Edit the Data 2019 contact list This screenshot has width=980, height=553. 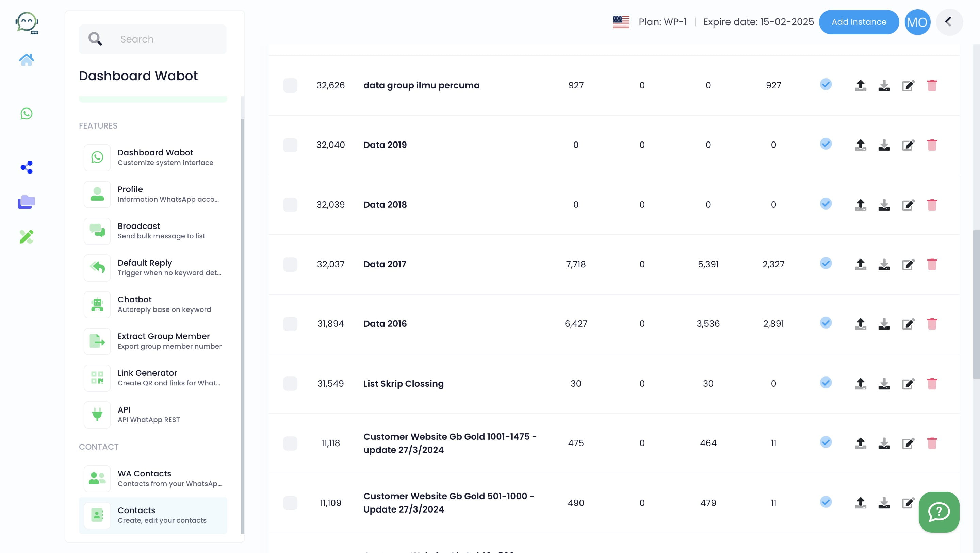908,145
